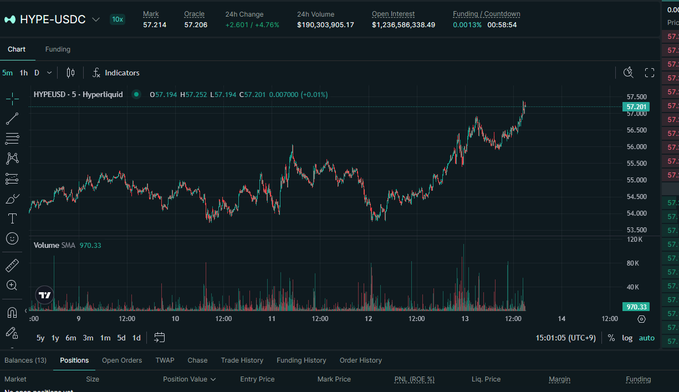Open candlestick chart style selector
Image resolution: width=679 pixels, height=392 pixels.
(x=71, y=73)
